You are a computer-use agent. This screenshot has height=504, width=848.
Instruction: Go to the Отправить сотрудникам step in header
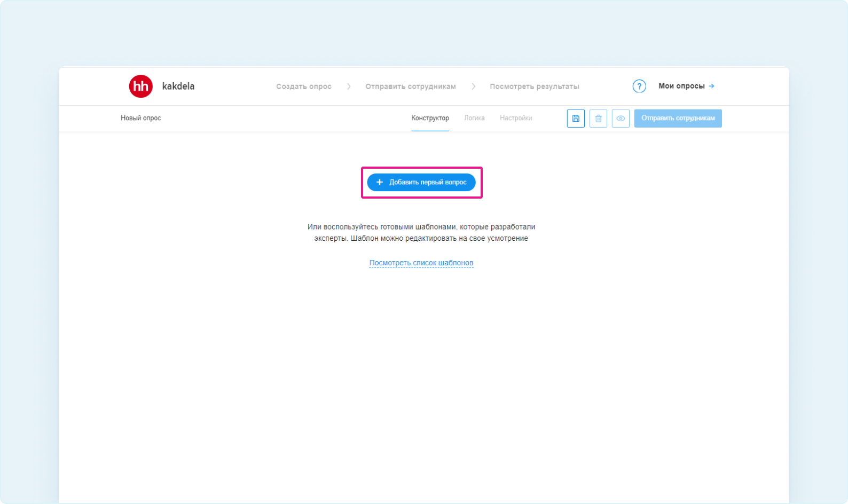pyautogui.click(x=411, y=86)
